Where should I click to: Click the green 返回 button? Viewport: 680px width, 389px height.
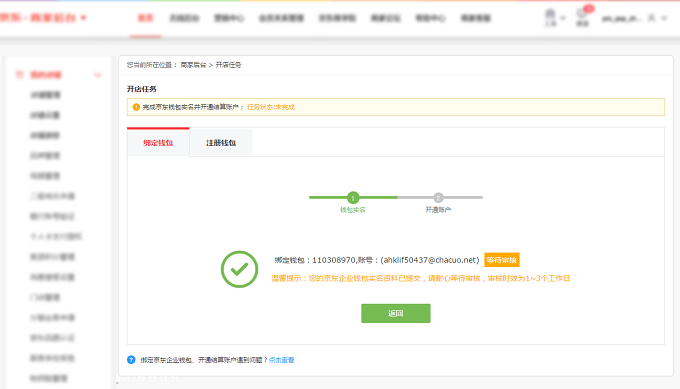[x=396, y=313]
